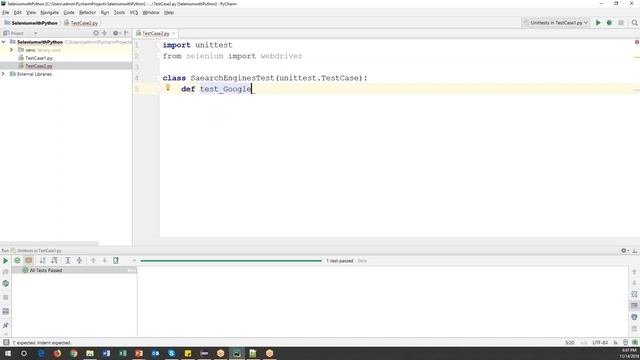
Task: Open the run configuration dropdown Unittests in TestCase1.py
Action: pos(556,23)
